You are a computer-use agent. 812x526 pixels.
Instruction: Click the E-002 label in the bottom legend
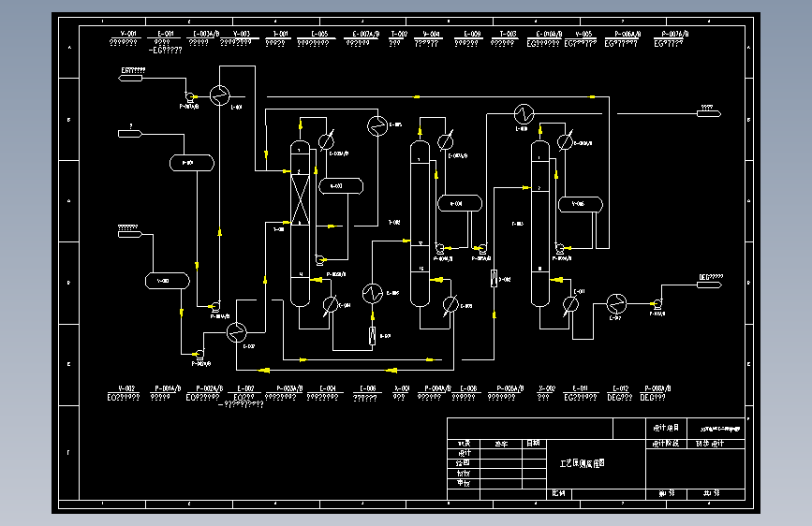pyautogui.click(x=245, y=388)
